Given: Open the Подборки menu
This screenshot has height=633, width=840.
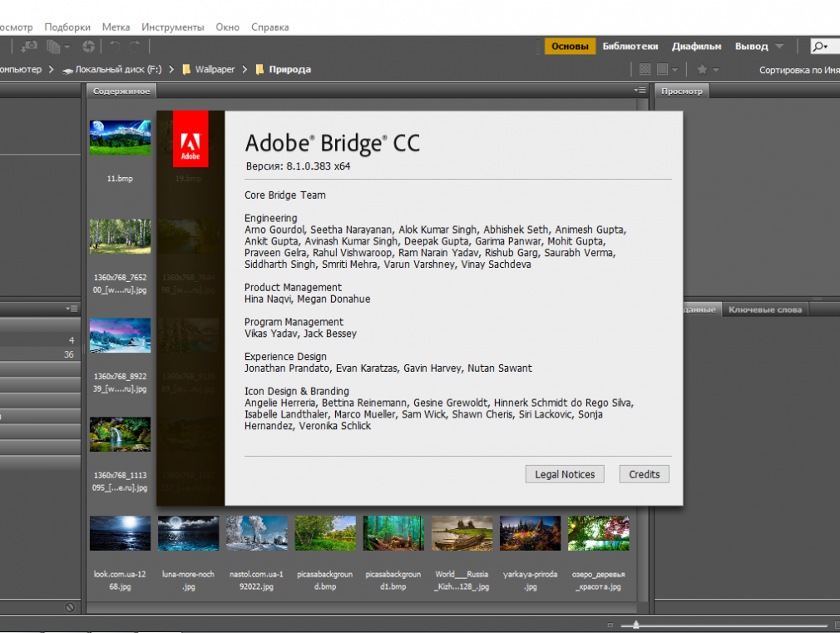Looking at the screenshot, I should coord(67,27).
